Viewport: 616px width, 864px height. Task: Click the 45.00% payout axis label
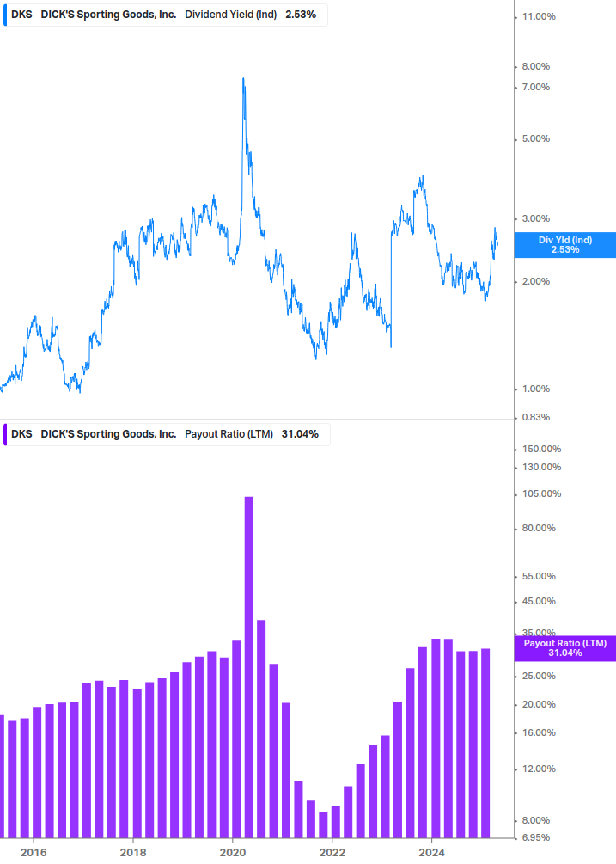(x=539, y=601)
